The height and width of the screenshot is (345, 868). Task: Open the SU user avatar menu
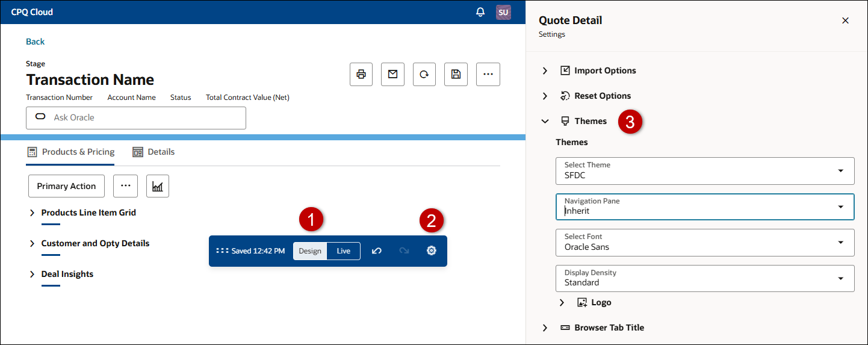click(503, 12)
